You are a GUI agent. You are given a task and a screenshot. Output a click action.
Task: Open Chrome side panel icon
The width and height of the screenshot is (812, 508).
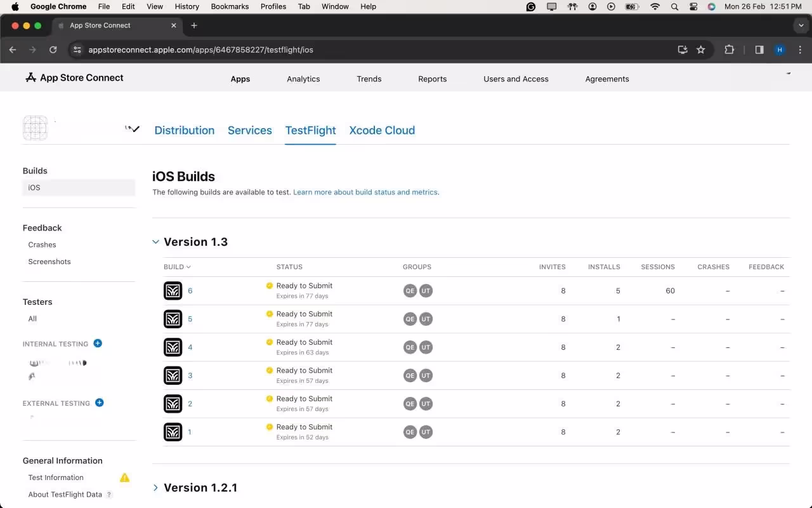pos(759,50)
